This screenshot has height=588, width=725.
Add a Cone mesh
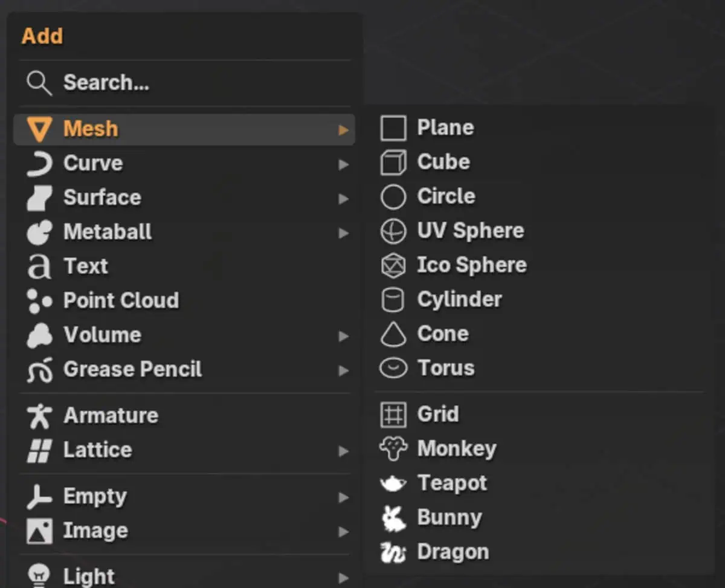tap(442, 334)
